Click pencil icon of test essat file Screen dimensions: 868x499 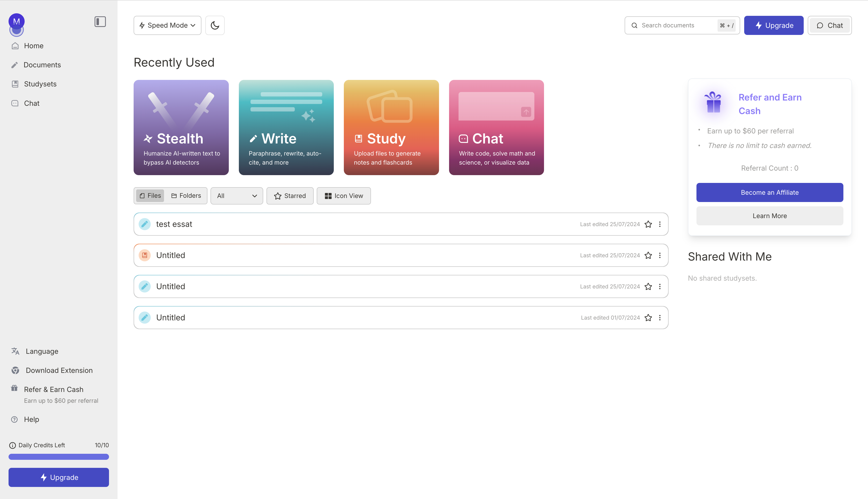145,224
